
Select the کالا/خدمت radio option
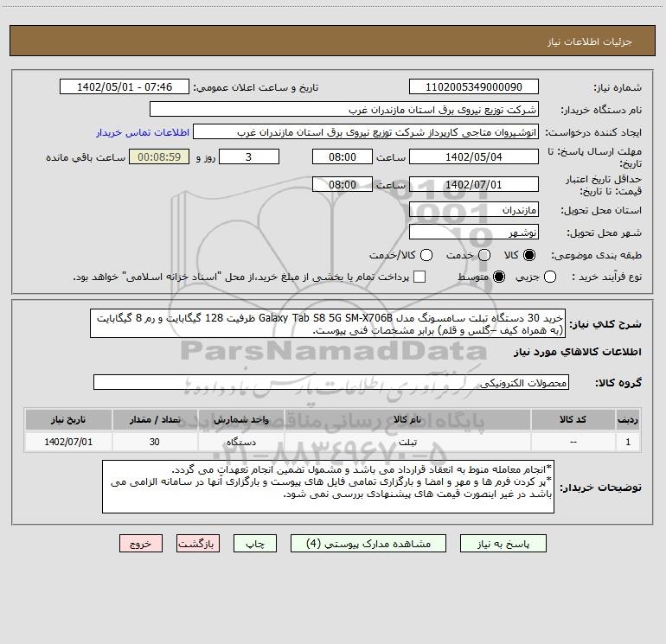pyautogui.click(x=426, y=255)
